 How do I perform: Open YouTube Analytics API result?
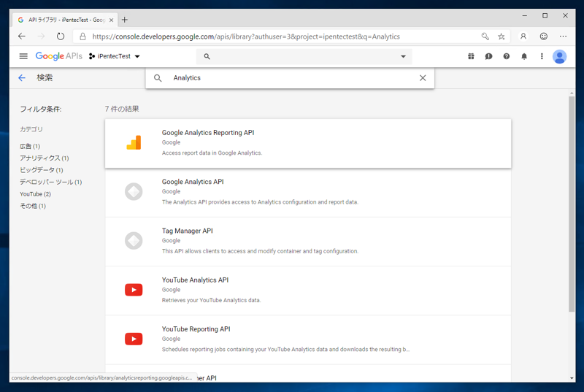click(x=308, y=291)
